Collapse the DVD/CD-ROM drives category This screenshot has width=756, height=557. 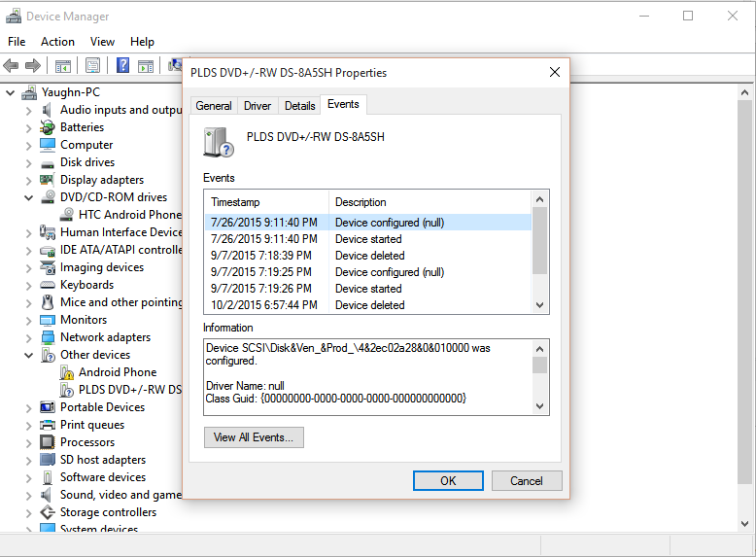[x=28, y=197]
